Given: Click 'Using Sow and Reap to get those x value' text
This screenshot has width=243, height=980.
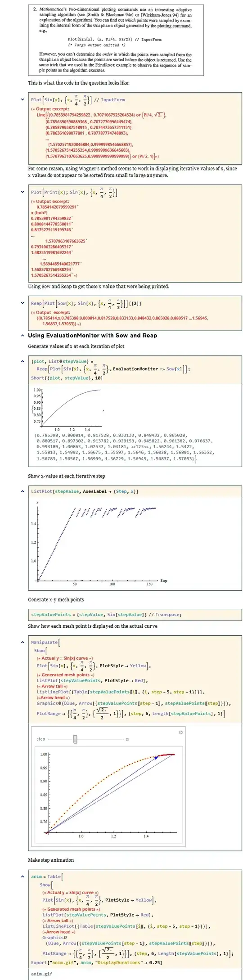Looking at the screenshot, I should (x=99, y=286).
